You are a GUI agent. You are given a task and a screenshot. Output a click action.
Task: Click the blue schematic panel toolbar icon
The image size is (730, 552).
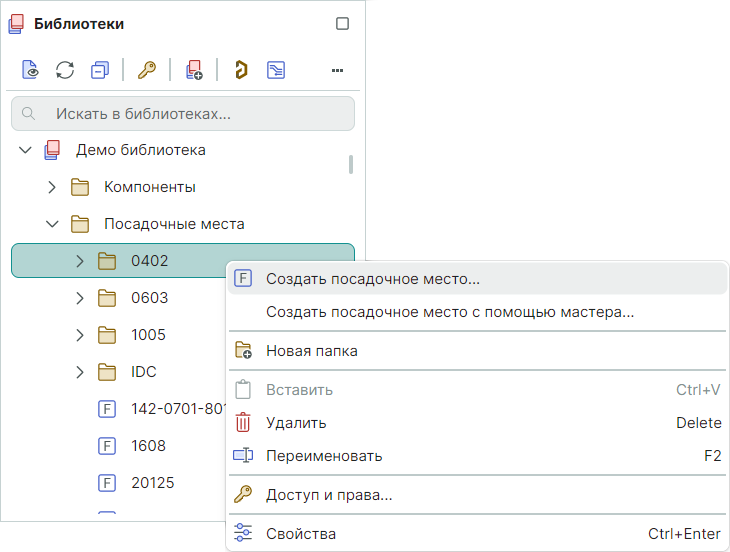pyautogui.click(x=276, y=70)
